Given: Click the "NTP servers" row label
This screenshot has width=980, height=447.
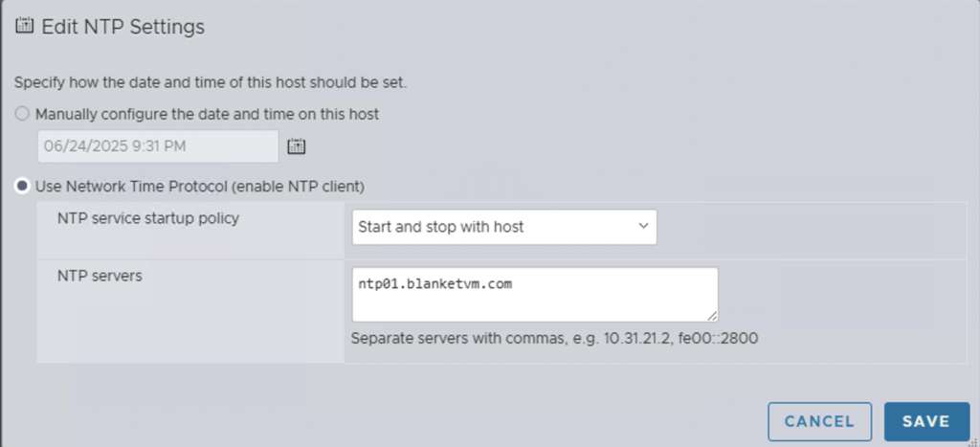Looking at the screenshot, I should (100, 276).
